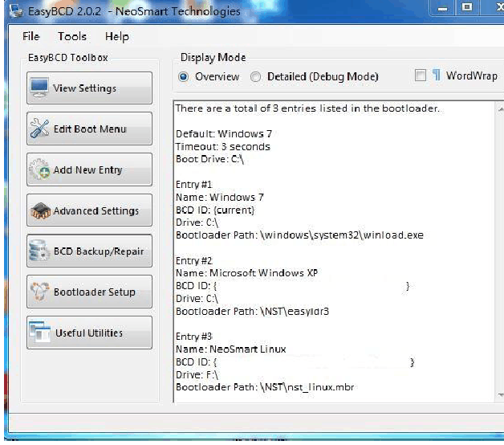Click the text 'Default: Windows 7'

tap(224, 133)
